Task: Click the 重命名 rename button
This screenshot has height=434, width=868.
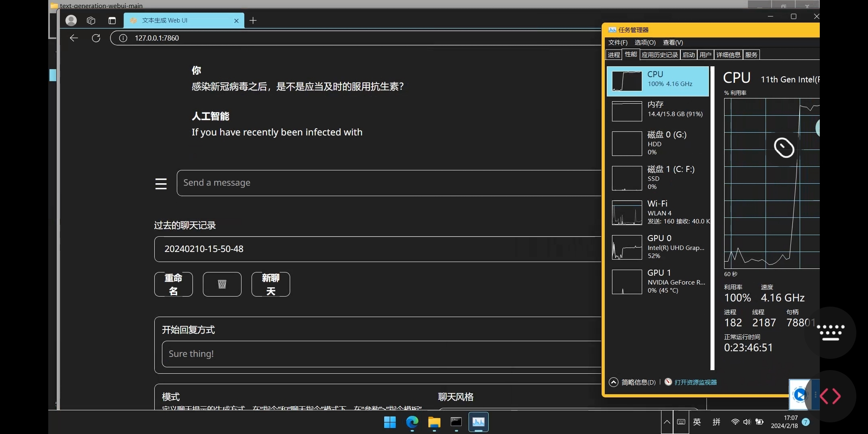Action: (x=173, y=284)
